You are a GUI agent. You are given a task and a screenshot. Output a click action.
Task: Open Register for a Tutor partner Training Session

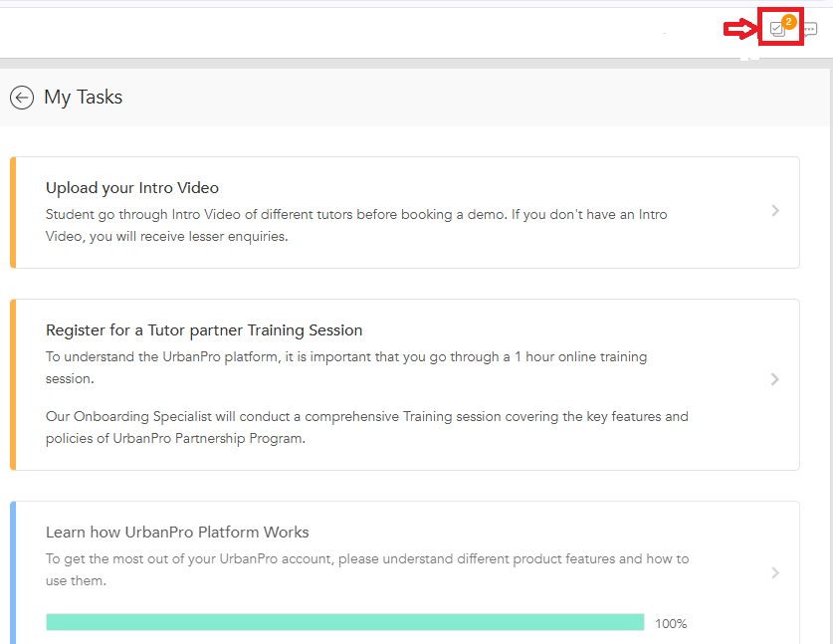pos(204,330)
